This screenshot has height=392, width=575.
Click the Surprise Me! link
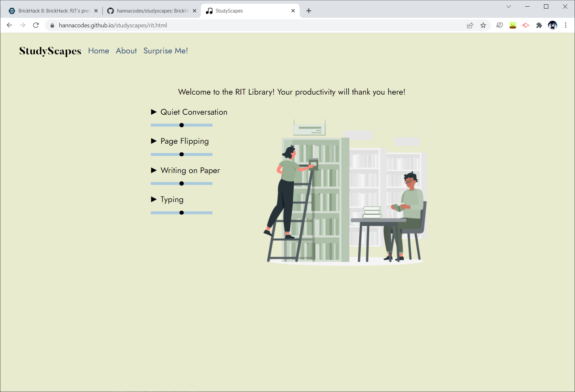coord(166,51)
